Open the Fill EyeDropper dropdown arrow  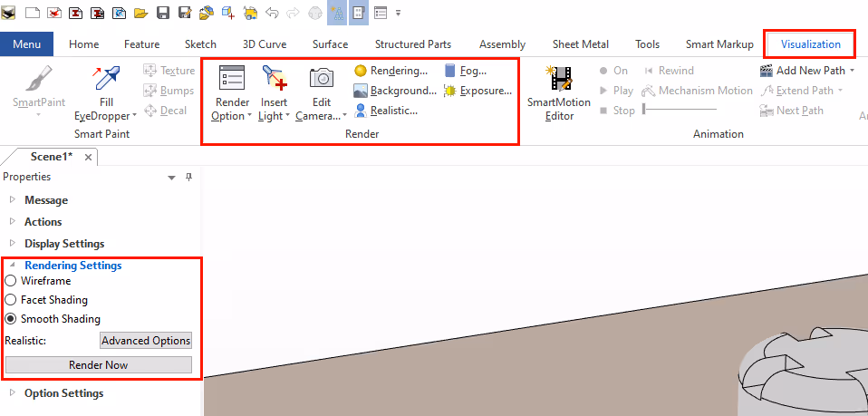[134, 116]
